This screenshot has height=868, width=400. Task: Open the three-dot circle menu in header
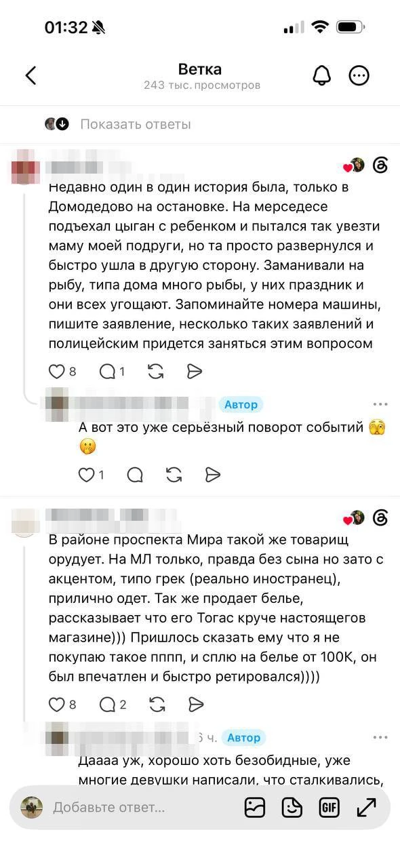[x=359, y=75]
